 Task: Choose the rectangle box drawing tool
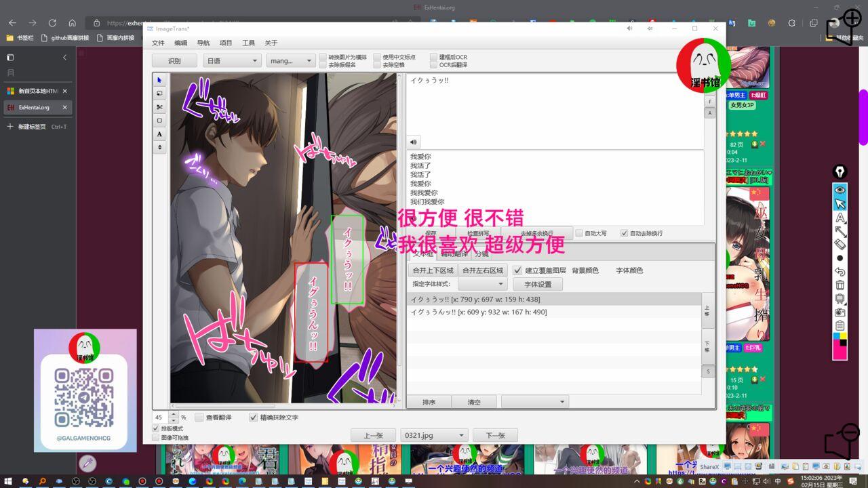[x=159, y=121]
